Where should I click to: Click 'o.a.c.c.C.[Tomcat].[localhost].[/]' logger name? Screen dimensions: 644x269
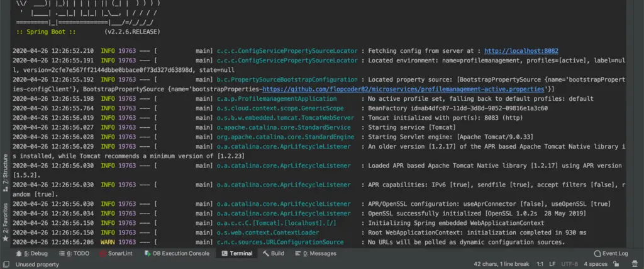[x=277, y=223]
